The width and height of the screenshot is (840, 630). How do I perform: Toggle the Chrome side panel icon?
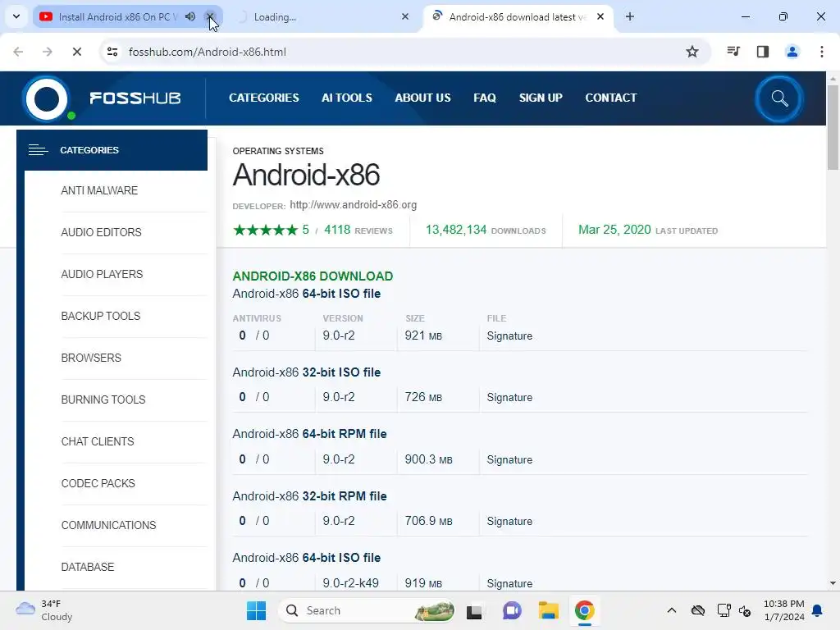click(762, 52)
